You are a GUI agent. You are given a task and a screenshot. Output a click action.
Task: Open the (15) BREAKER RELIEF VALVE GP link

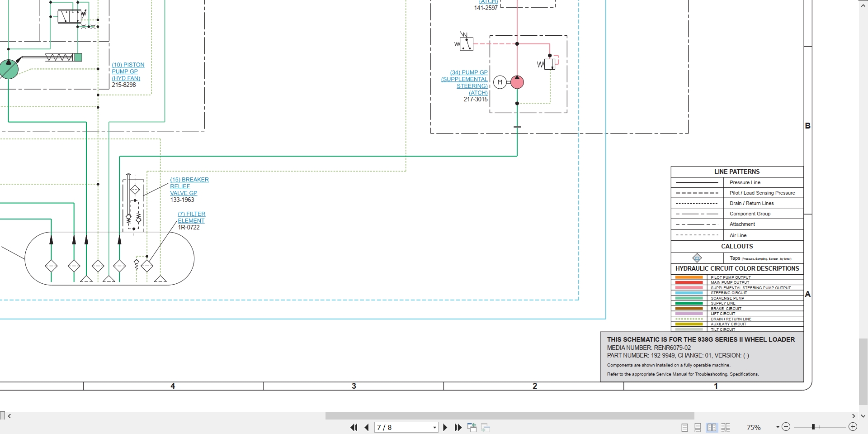[x=189, y=186]
